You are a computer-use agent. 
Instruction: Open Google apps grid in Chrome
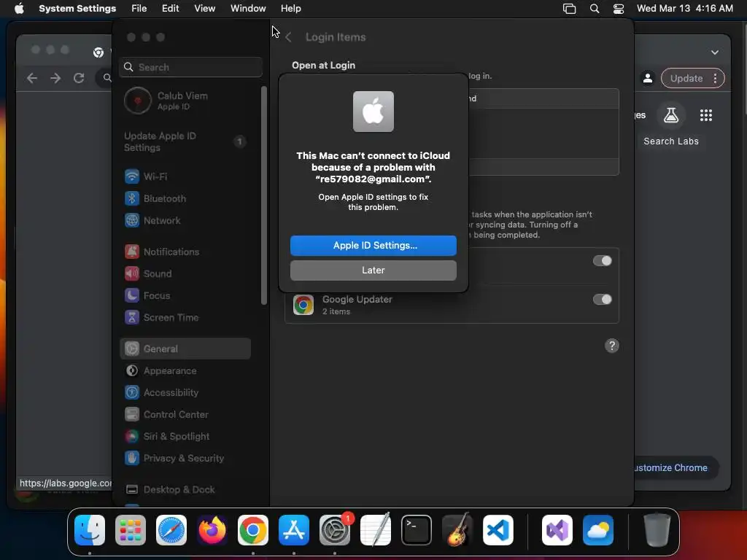click(705, 115)
